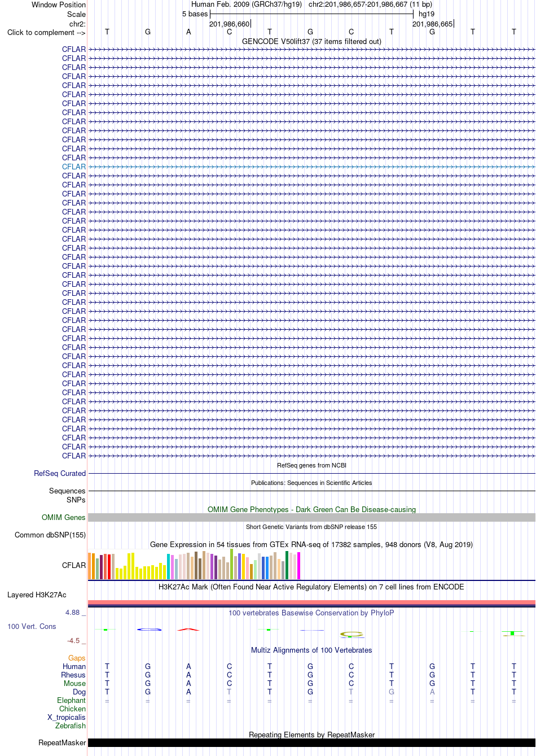
Task: Click the chr2: position label
Action: (x=78, y=24)
